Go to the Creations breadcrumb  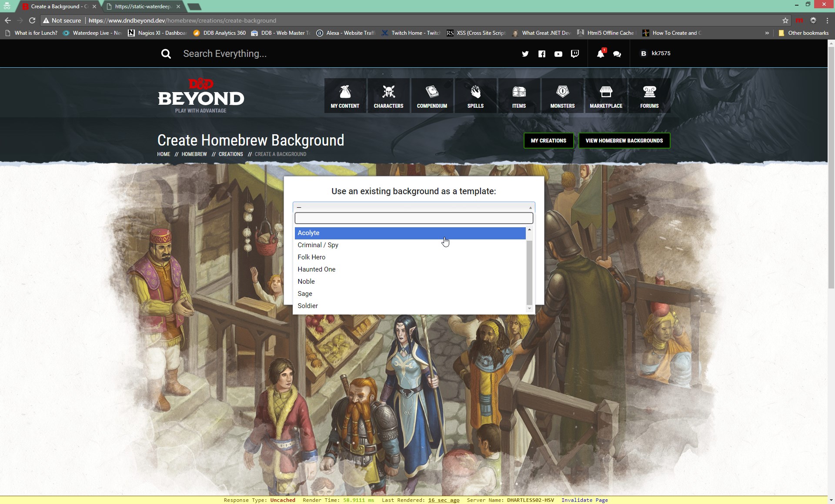(230, 154)
